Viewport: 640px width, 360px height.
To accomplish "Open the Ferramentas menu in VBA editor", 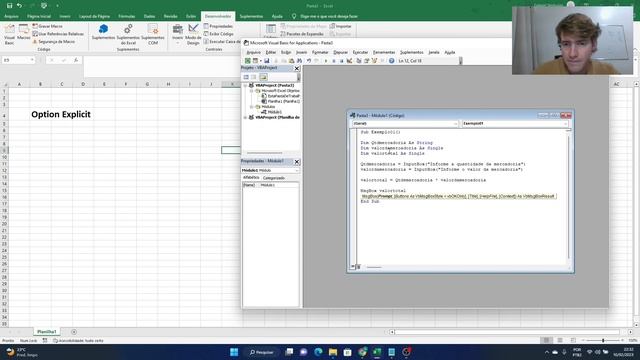I will pyautogui.click(x=384, y=52).
